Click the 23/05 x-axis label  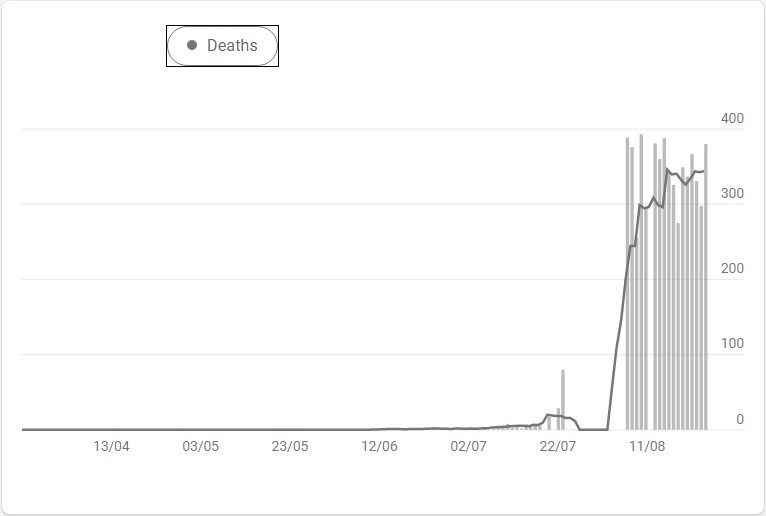[x=290, y=446]
